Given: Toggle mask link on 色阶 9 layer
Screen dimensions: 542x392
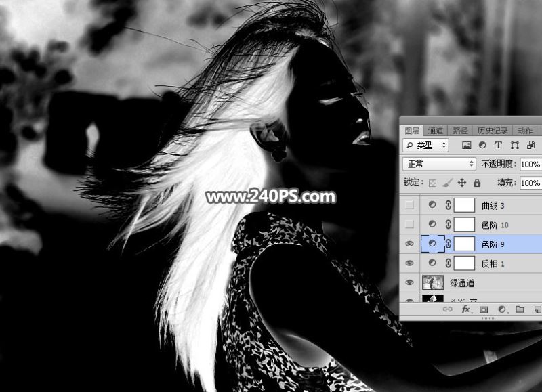Looking at the screenshot, I should pyautogui.click(x=448, y=244).
